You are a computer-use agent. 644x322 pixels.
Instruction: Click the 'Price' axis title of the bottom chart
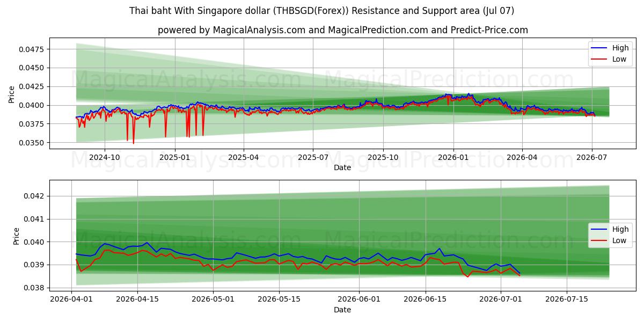16,236
